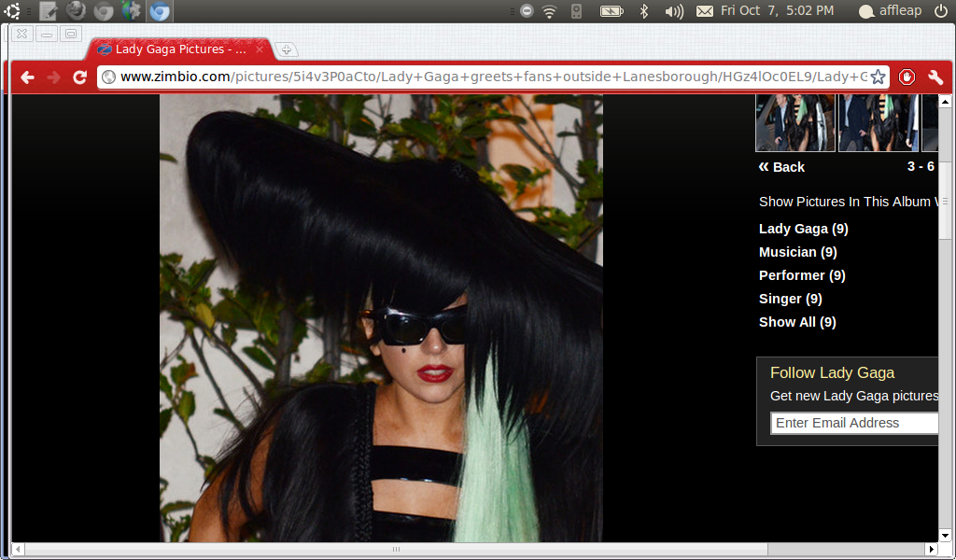The width and height of the screenshot is (956, 560).
Task: Open the Fri Oct 7 clock calendar
Action: coord(778,11)
